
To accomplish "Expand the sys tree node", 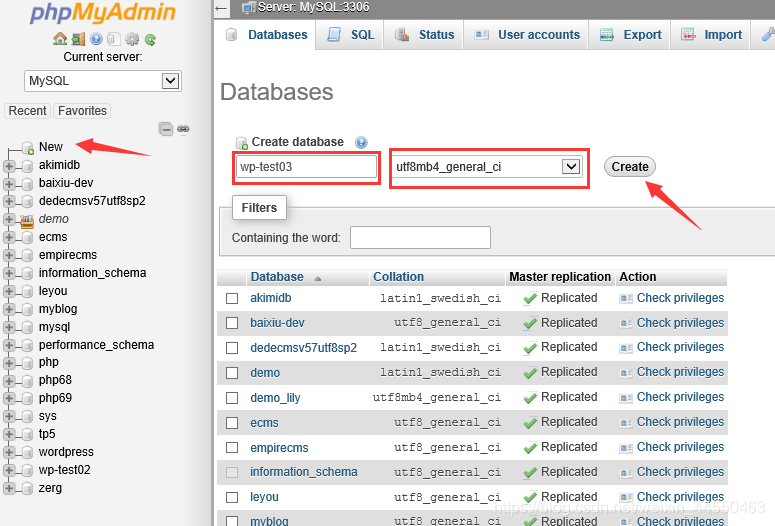I will (x=8, y=417).
